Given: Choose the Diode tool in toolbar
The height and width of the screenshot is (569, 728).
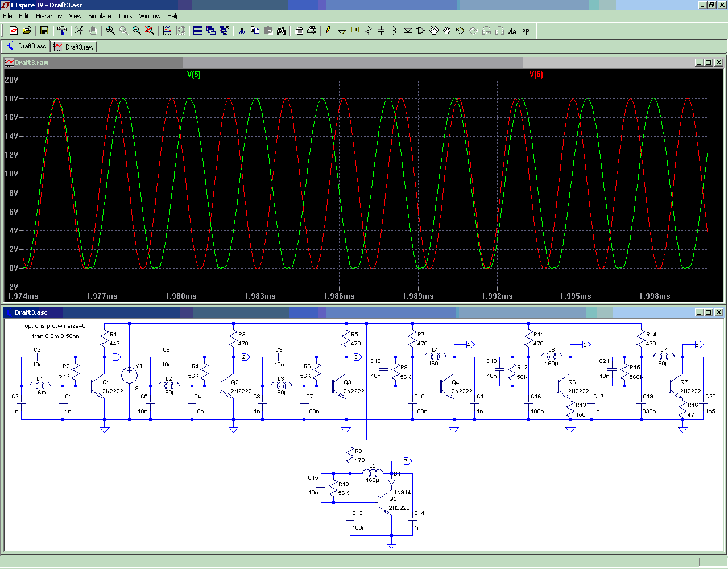Looking at the screenshot, I should click(x=408, y=31).
